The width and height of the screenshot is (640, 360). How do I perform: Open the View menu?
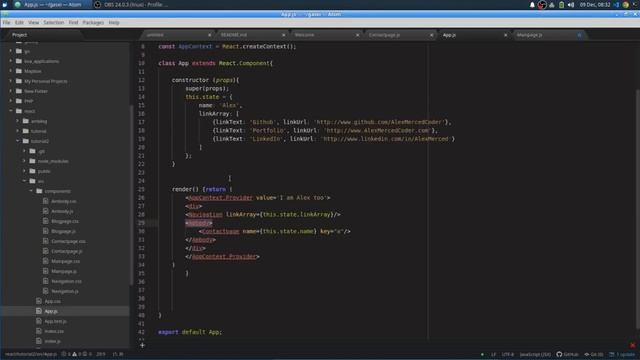point(33,22)
